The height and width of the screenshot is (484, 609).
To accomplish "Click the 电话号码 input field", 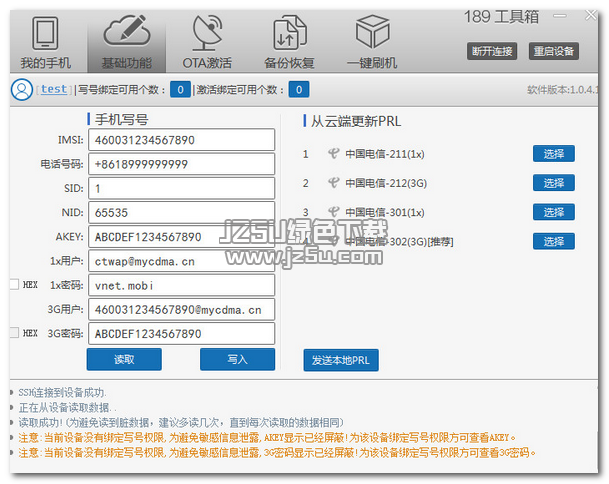I will 181,164.
